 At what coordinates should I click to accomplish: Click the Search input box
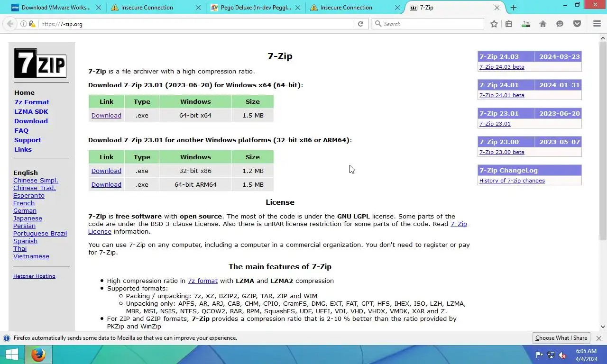pyautogui.click(x=428, y=24)
